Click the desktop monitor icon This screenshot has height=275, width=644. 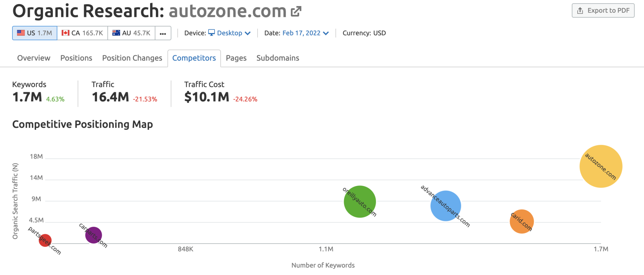212,33
